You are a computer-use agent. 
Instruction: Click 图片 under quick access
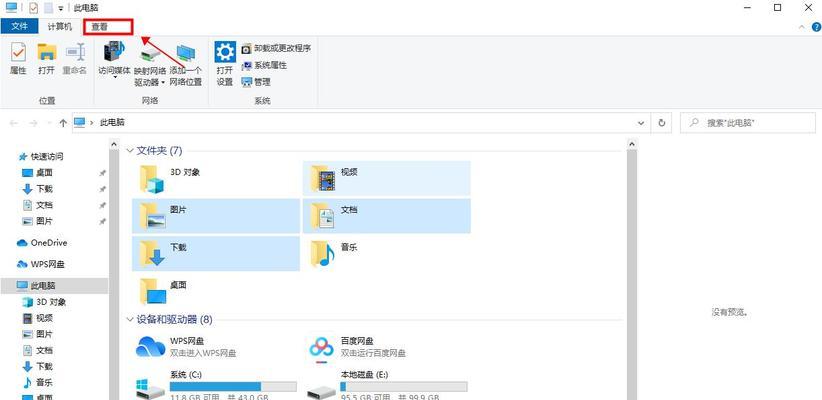tap(45, 221)
